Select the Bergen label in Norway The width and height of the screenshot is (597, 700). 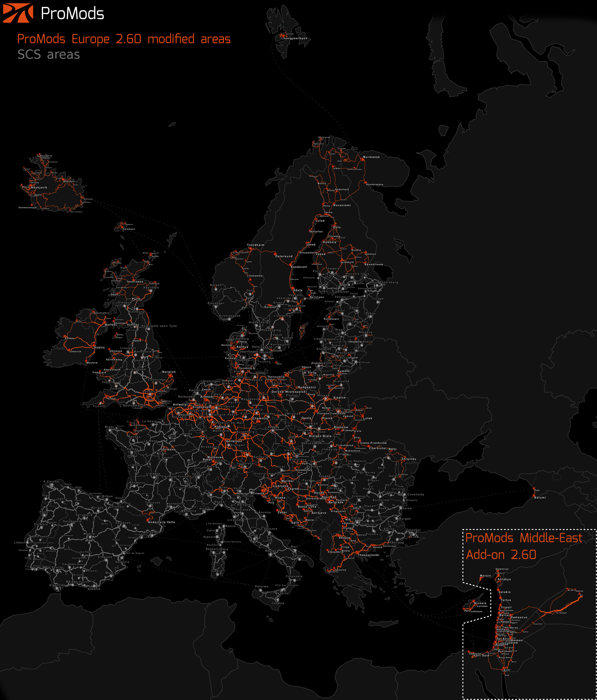[216, 285]
